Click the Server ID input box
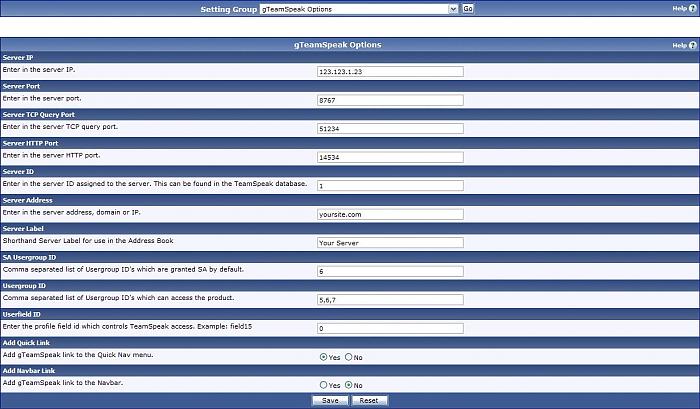This screenshot has width=700, height=409. tap(389, 185)
